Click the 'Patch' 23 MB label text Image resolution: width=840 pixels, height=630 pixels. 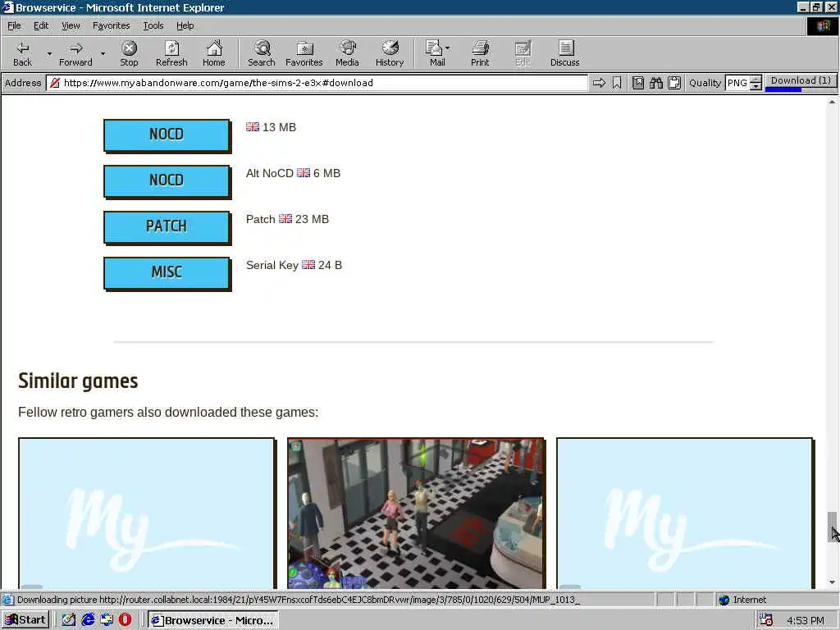pyautogui.click(x=287, y=219)
